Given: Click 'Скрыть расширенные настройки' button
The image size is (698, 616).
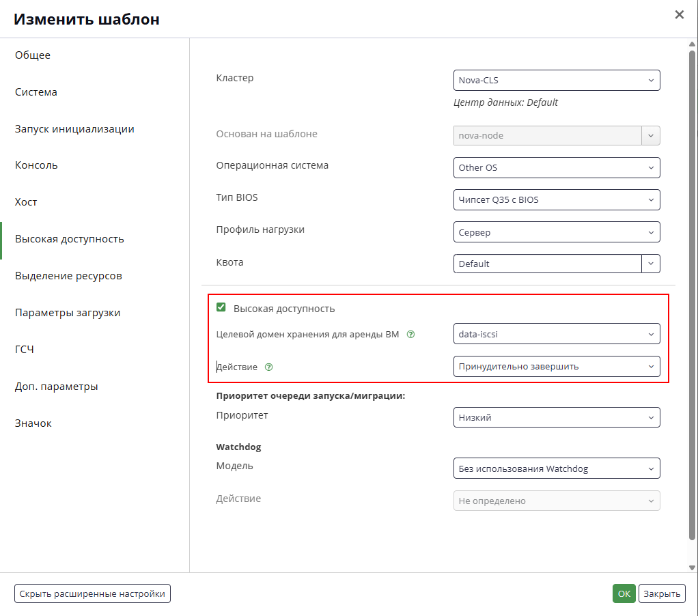Looking at the screenshot, I should [93, 593].
